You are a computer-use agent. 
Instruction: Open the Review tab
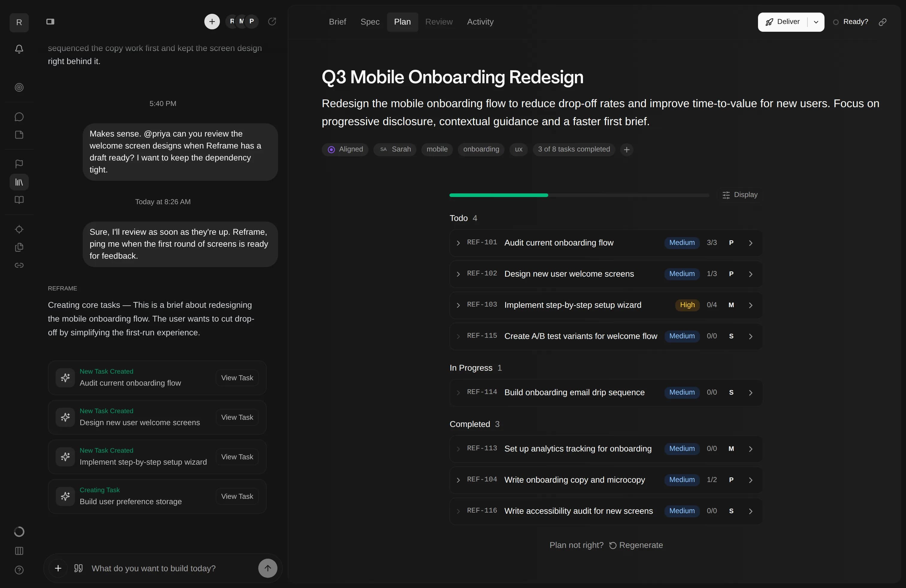[439, 22]
